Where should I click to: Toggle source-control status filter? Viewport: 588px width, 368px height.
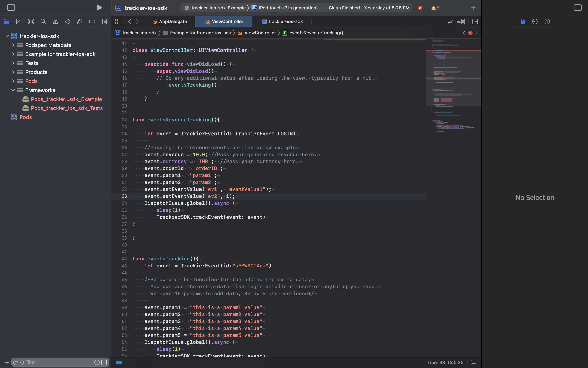(x=104, y=362)
